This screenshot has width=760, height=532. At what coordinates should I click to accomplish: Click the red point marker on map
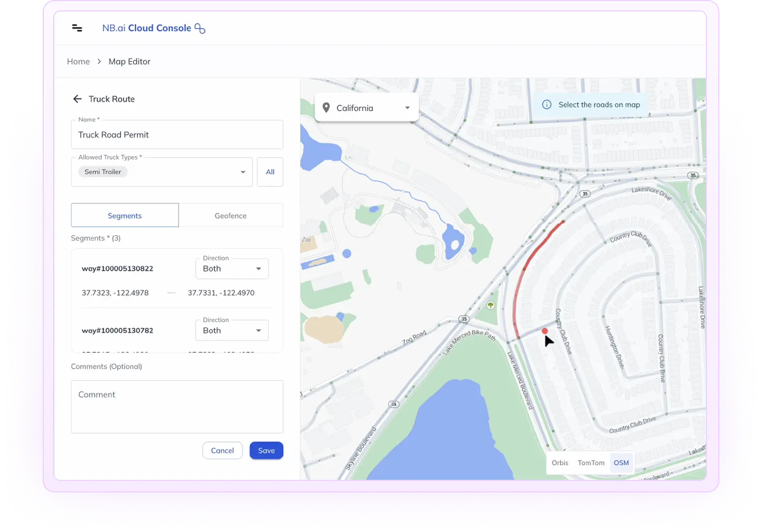point(544,331)
